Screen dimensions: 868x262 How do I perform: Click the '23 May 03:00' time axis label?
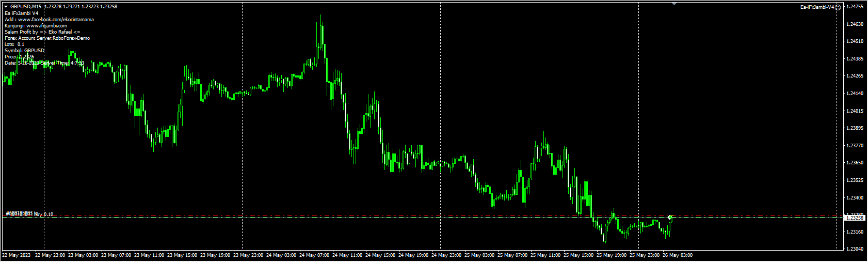[x=83, y=255]
